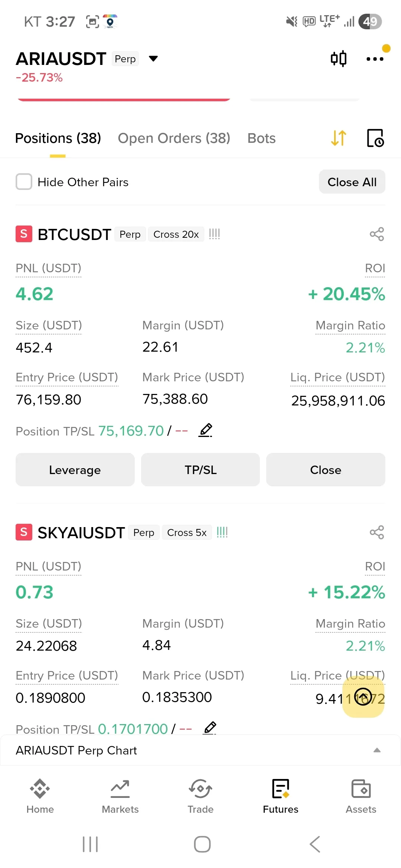Adjust Leverage for BTCUSDT position

[x=75, y=470]
